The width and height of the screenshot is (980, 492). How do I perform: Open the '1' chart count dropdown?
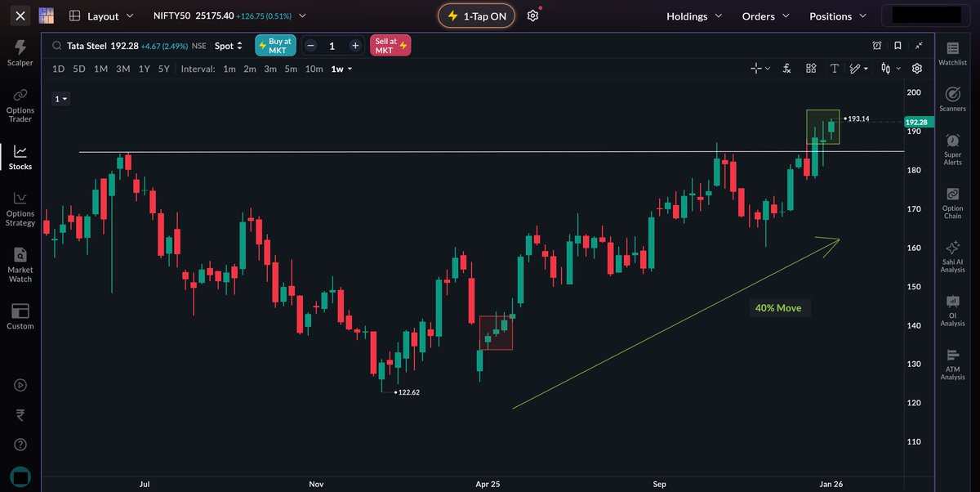62,99
